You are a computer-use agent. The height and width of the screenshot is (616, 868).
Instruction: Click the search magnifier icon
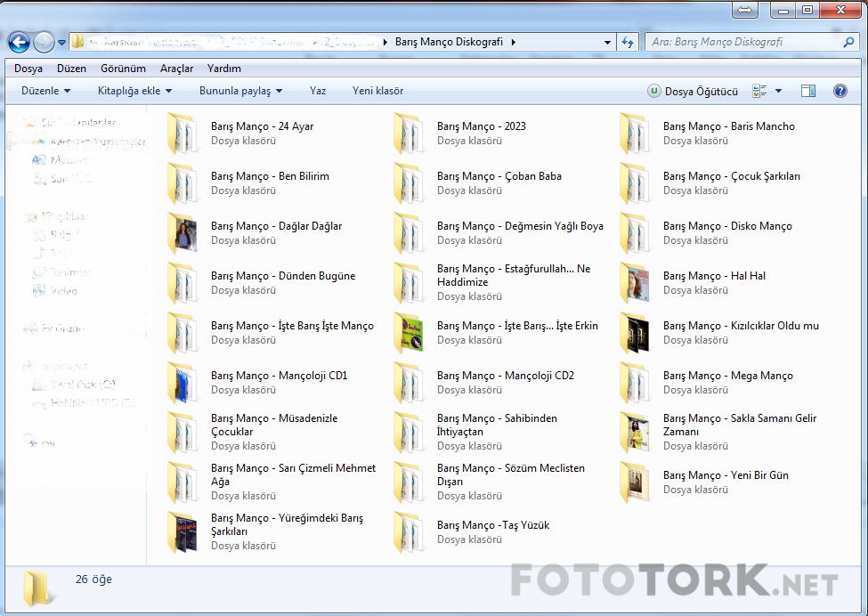tap(848, 42)
